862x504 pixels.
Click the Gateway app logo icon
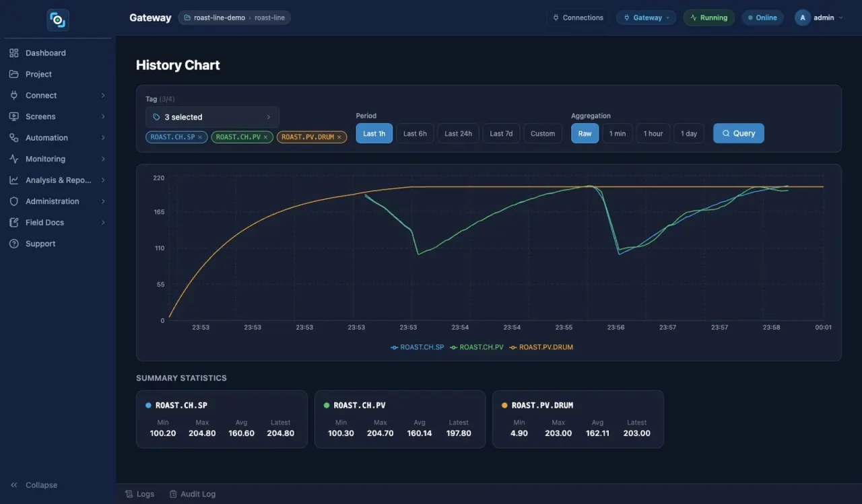tap(58, 20)
